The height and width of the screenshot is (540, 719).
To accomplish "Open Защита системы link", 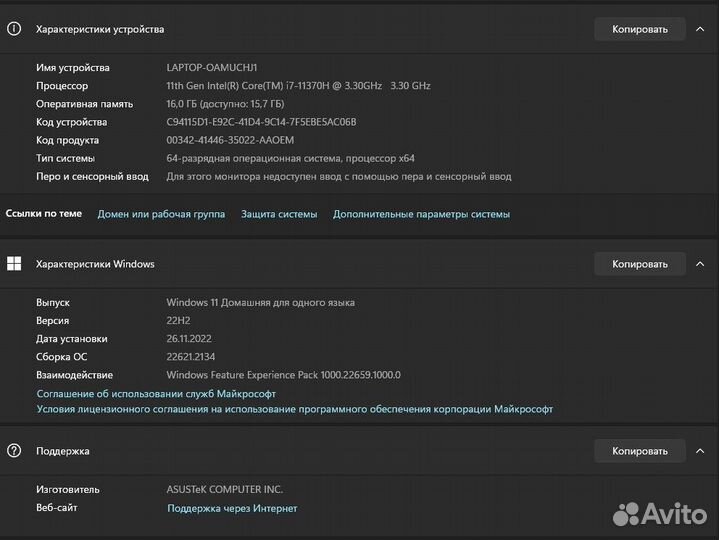I will (x=279, y=214).
